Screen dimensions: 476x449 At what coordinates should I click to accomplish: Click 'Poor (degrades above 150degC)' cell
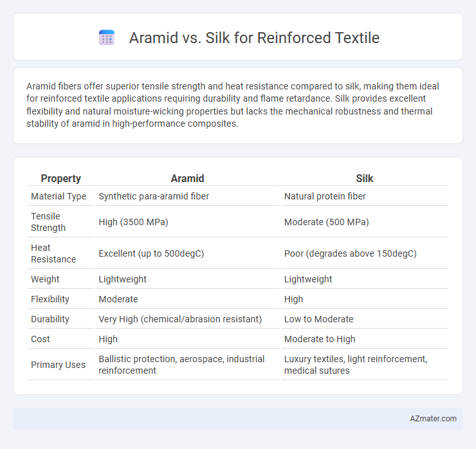tap(351, 253)
